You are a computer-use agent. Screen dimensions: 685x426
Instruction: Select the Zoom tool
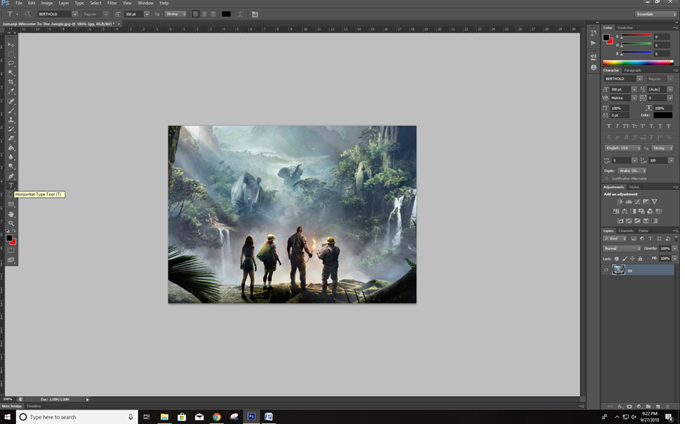(x=11, y=223)
